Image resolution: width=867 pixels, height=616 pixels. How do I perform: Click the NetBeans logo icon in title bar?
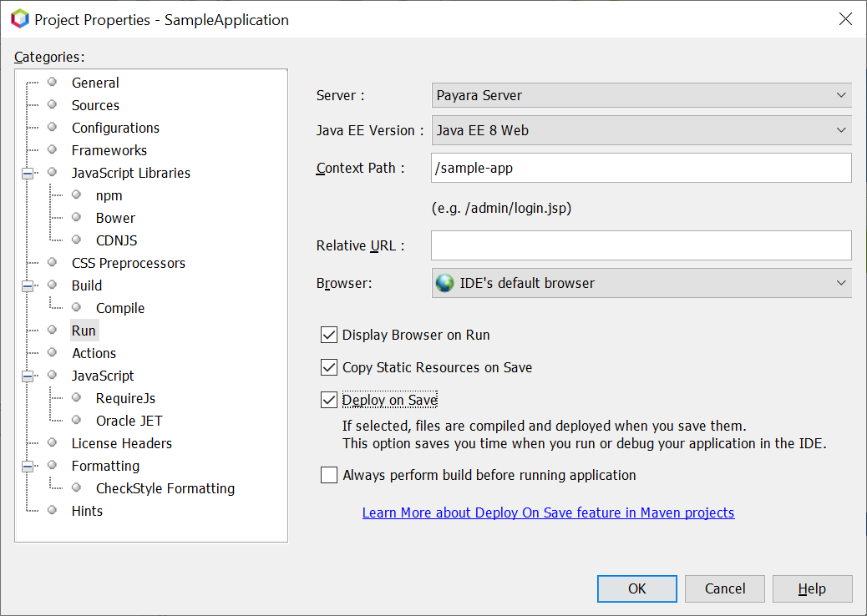tap(19, 19)
